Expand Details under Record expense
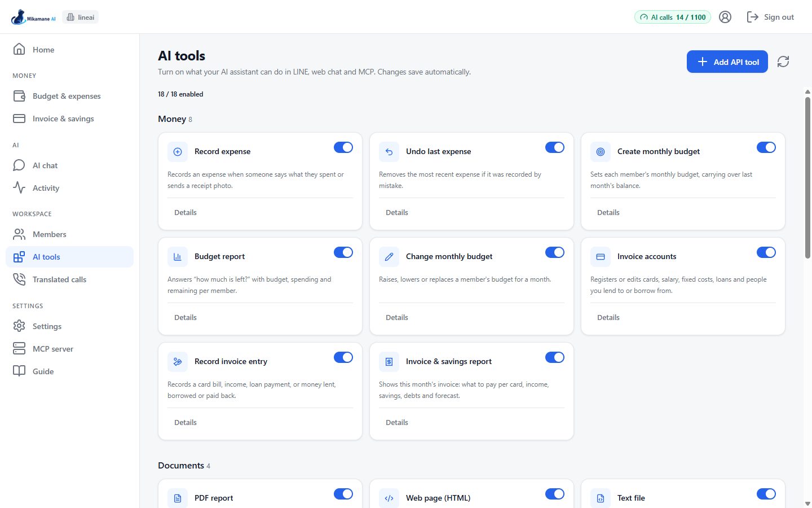Screen dimensions: 812x508 (186, 213)
